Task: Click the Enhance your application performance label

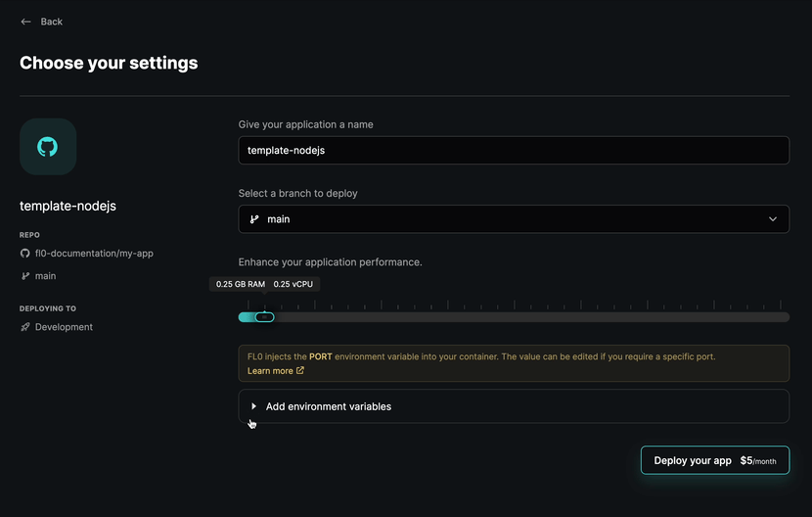Action: click(x=331, y=262)
